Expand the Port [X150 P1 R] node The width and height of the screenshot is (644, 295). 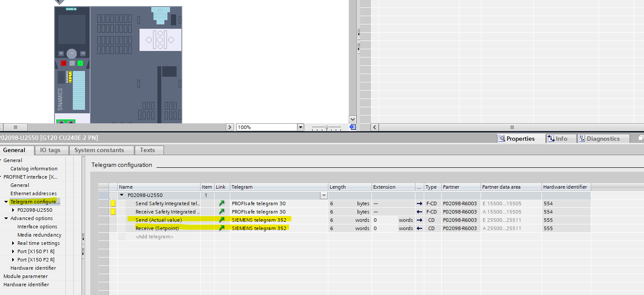click(x=13, y=251)
